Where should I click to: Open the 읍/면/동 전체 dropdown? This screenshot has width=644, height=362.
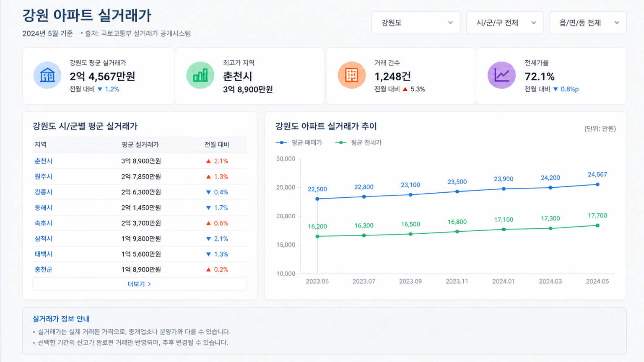[588, 23]
